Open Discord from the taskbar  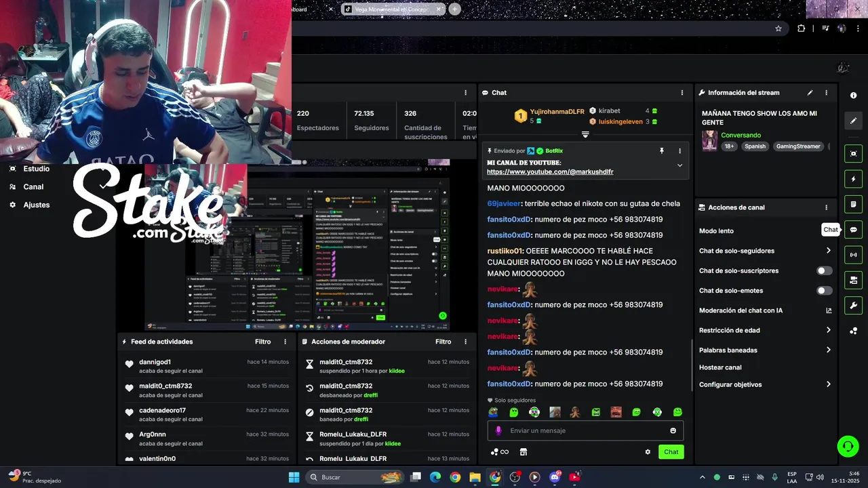click(x=555, y=477)
